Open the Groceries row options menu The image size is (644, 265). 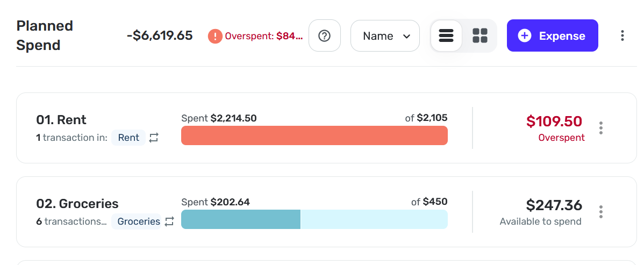(601, 212)
